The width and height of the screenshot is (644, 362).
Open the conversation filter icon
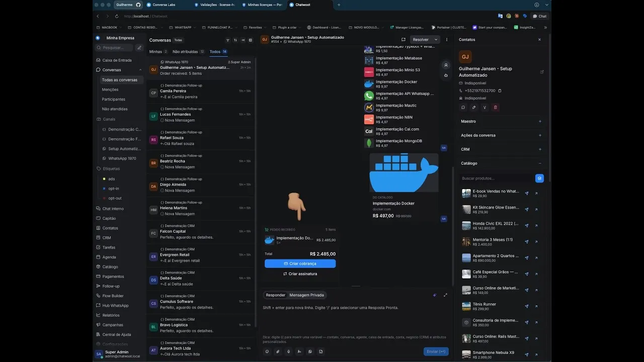click(x=227, y=40)
